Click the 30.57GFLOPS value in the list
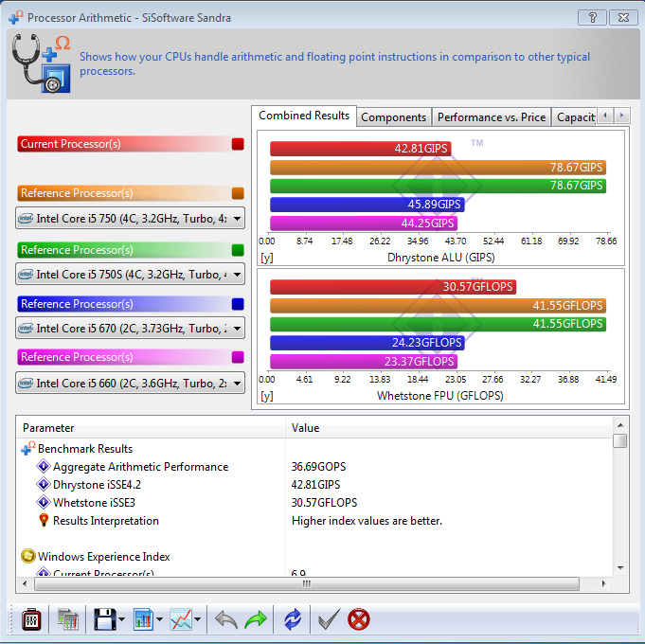The image size is (645, 644). 324,503
